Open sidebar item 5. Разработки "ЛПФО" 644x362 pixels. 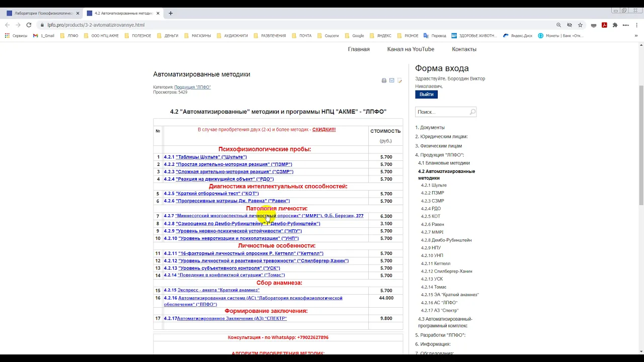440,335
